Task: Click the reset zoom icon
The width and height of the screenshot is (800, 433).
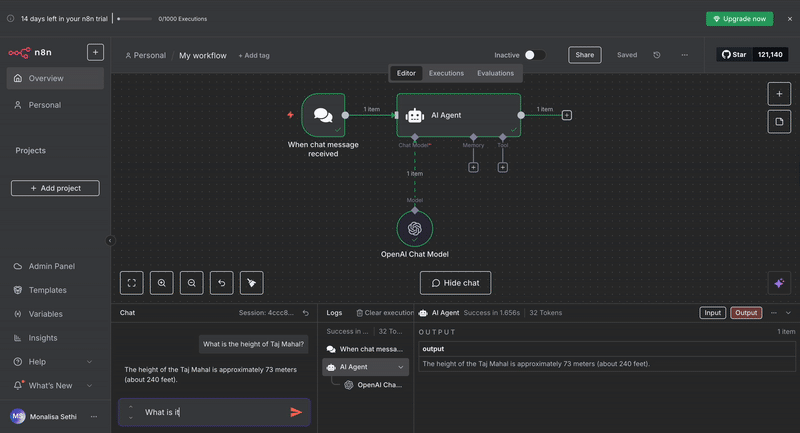Action: pos(222,283)
